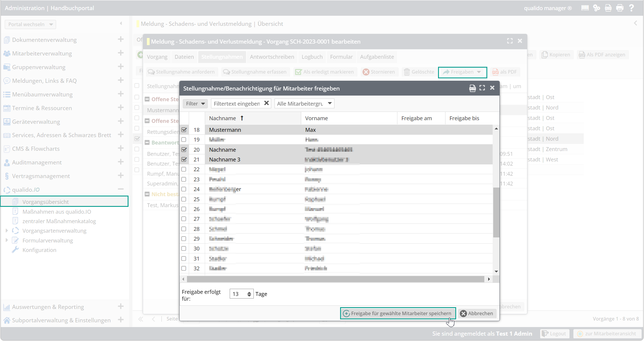The image size is (644, 341).
Task: Click the XLSX export icon in header
Action: pyautogui.click(x=608, y=8)
